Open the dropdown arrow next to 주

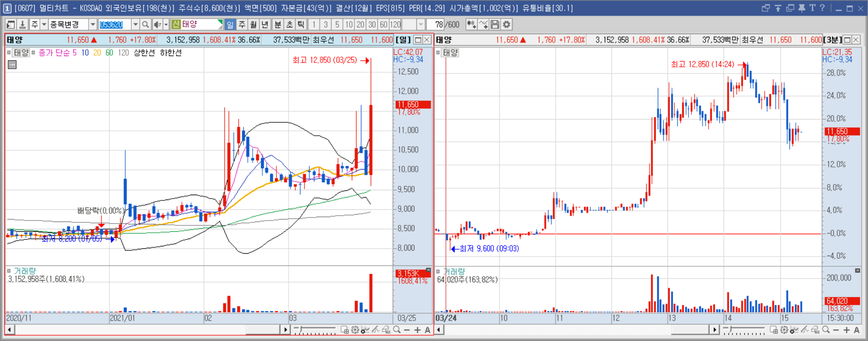point(44,24)
